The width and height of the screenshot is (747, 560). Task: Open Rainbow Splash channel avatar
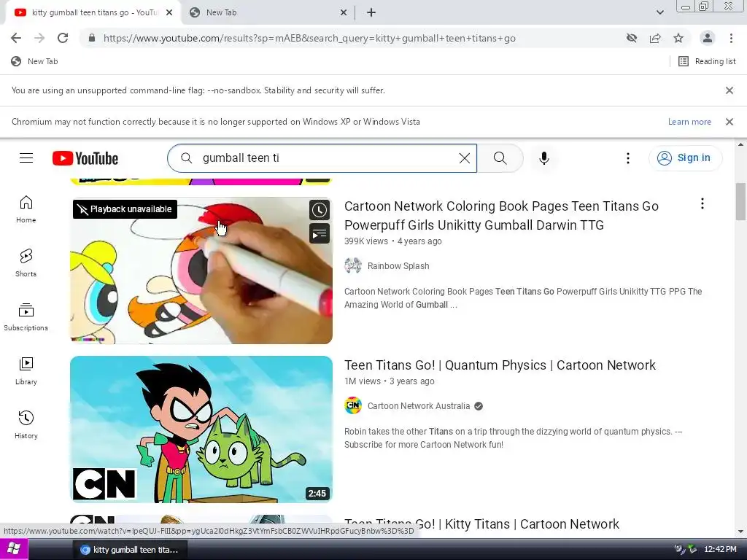tap(353, 265)
